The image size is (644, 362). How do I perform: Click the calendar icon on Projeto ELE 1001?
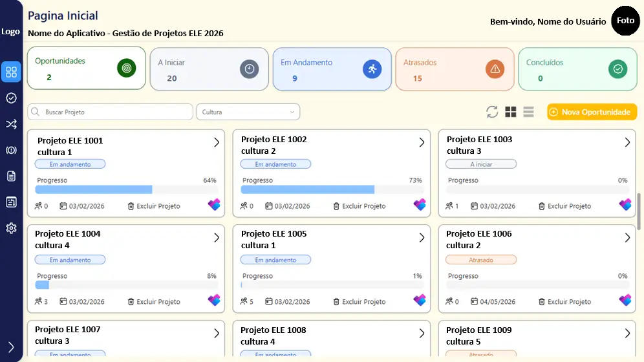tap(63, 206)
